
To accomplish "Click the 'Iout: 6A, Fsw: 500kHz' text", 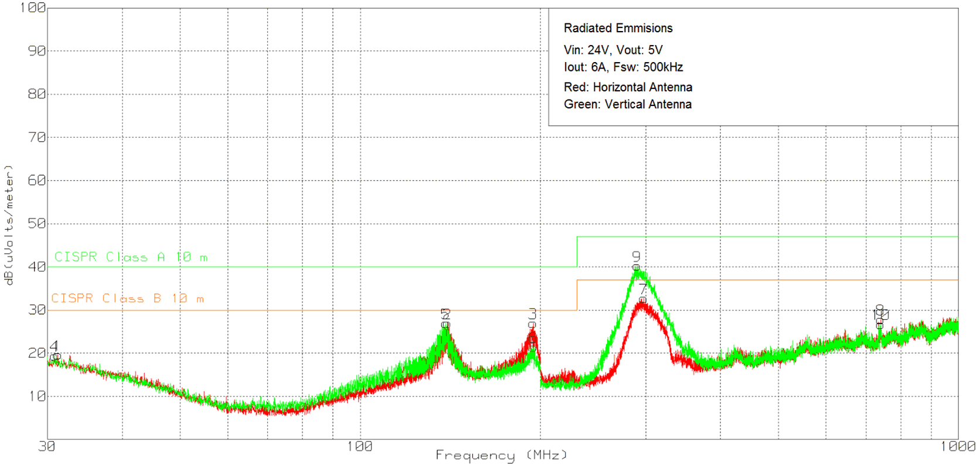I will (623, 67).
